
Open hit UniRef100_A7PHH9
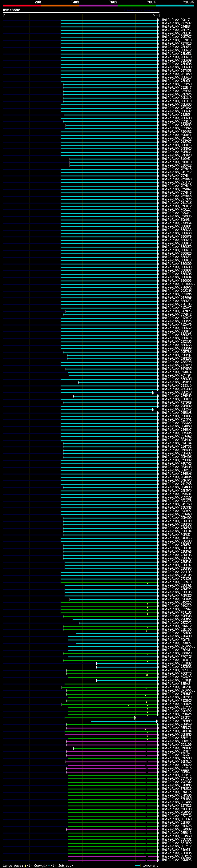pos(176,721)
